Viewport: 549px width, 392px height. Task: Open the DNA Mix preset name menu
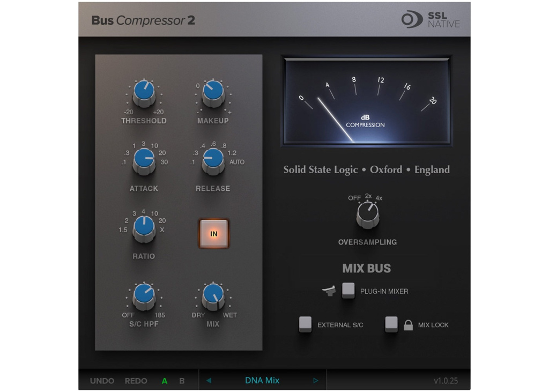pyautogui.click(x=261, y=380)
